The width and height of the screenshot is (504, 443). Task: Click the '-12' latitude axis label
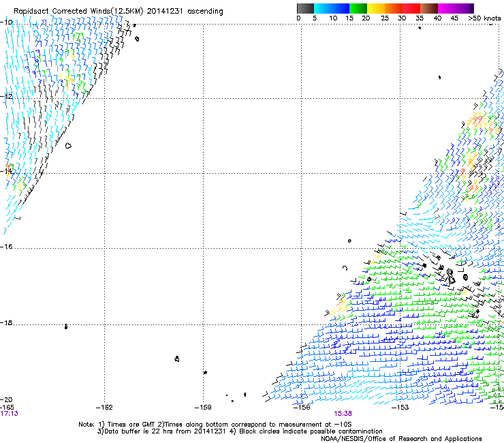tap(6, 97)
